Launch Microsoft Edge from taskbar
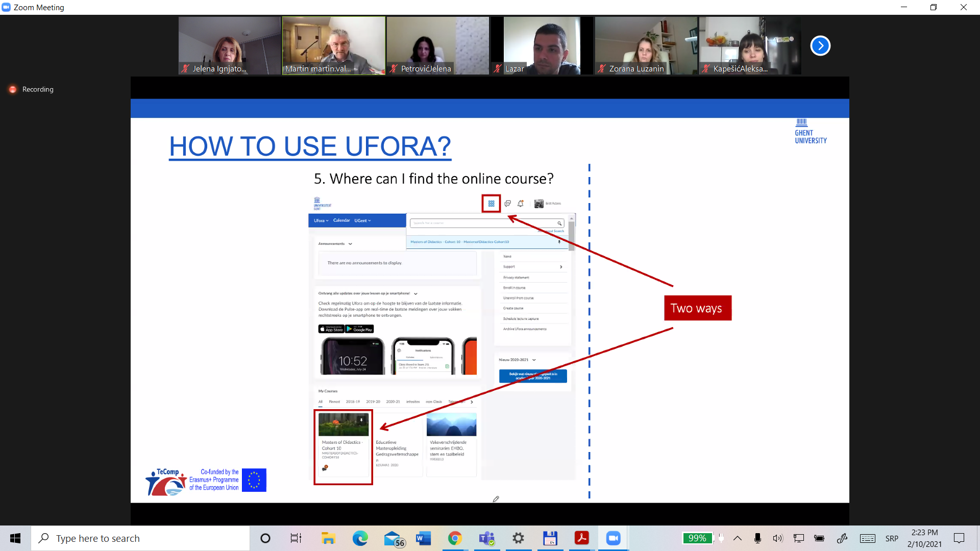 point(360,538)
